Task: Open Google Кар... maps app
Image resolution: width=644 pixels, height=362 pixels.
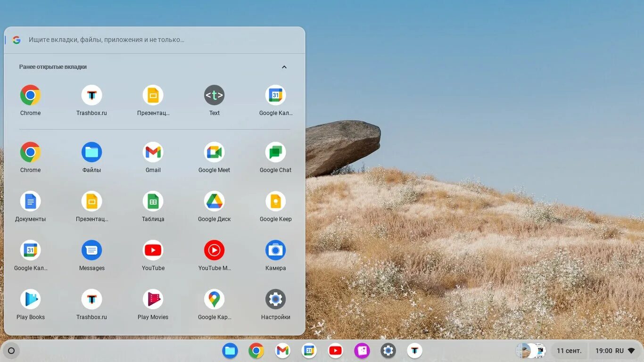Action: pyautogui.click(x=214, y=304)
